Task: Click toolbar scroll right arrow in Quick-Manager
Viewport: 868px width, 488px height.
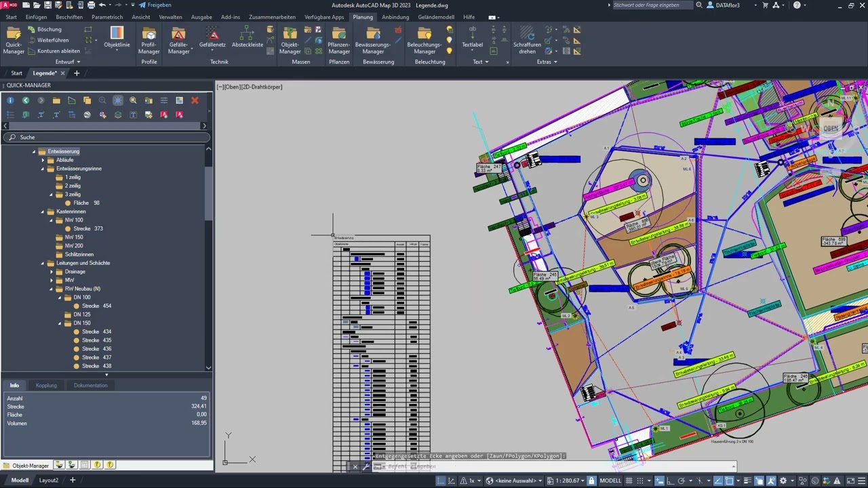Action: pyautogui.click(x=204, y=126)
